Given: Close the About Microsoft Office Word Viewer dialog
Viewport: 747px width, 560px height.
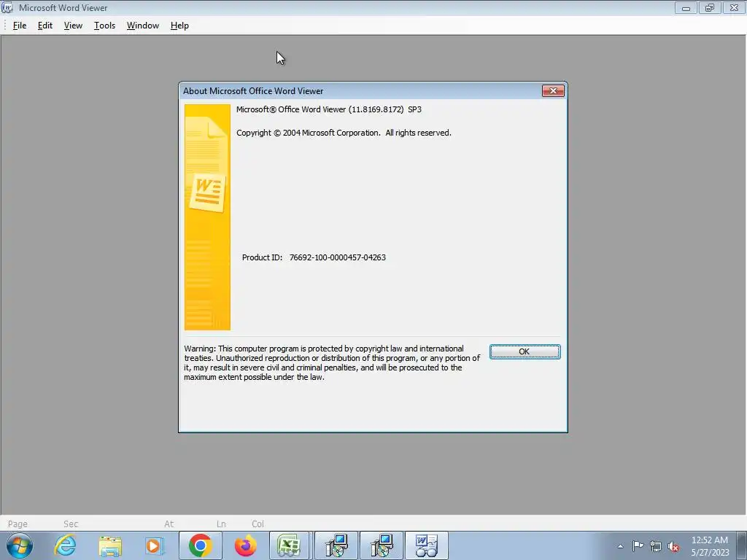Looking at the screenshot, I should point(553,91).
